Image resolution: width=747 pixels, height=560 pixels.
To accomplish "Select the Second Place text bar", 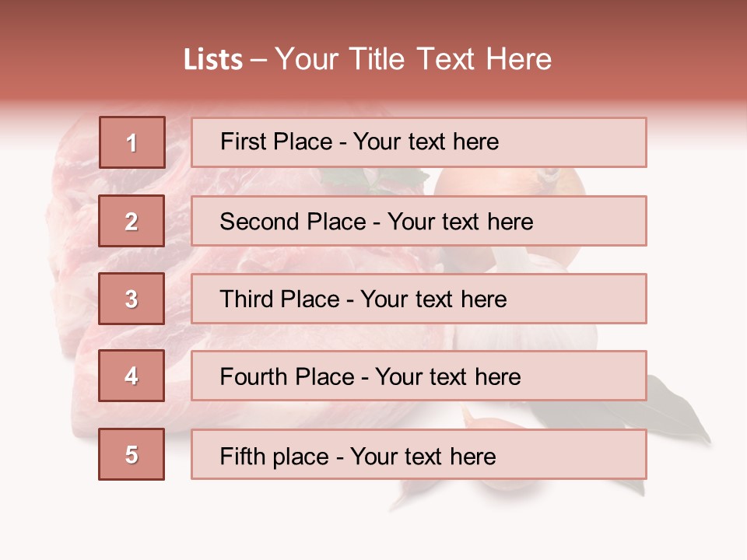I will pos(419,221).
